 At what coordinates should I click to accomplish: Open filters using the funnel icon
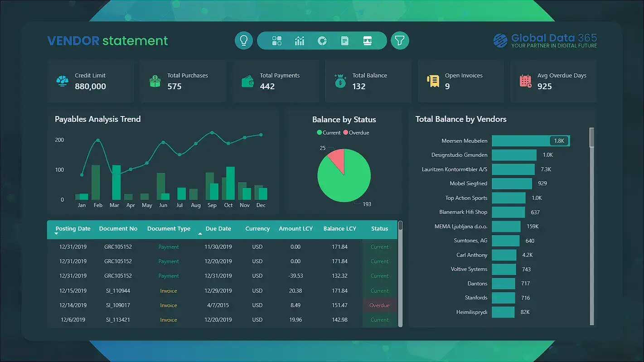pyautogui.click(x=400, y=40)
